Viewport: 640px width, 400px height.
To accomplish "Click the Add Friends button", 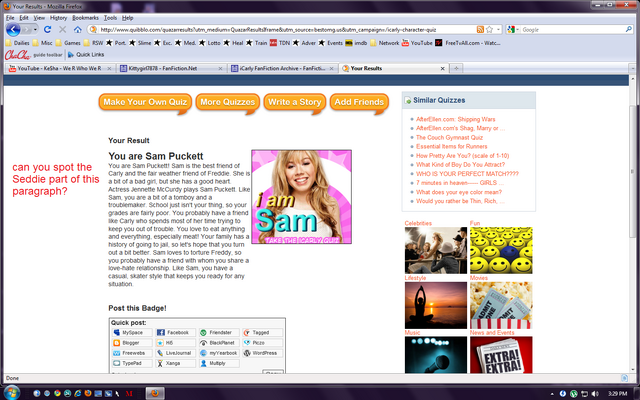I will [359, 102].
